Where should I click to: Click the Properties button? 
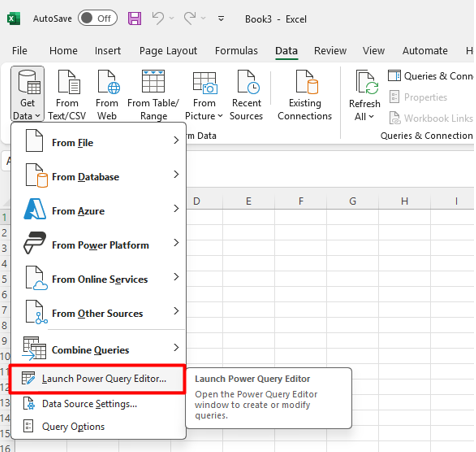418,97
